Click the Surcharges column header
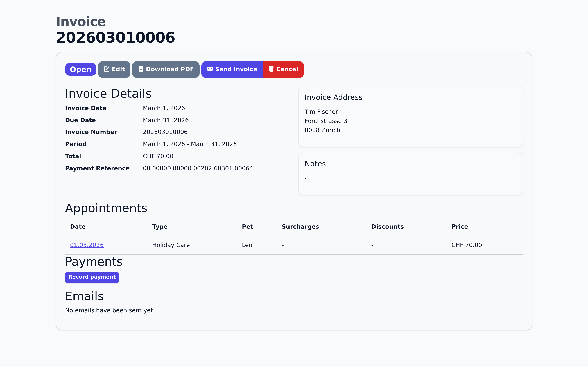 (300, 226)
